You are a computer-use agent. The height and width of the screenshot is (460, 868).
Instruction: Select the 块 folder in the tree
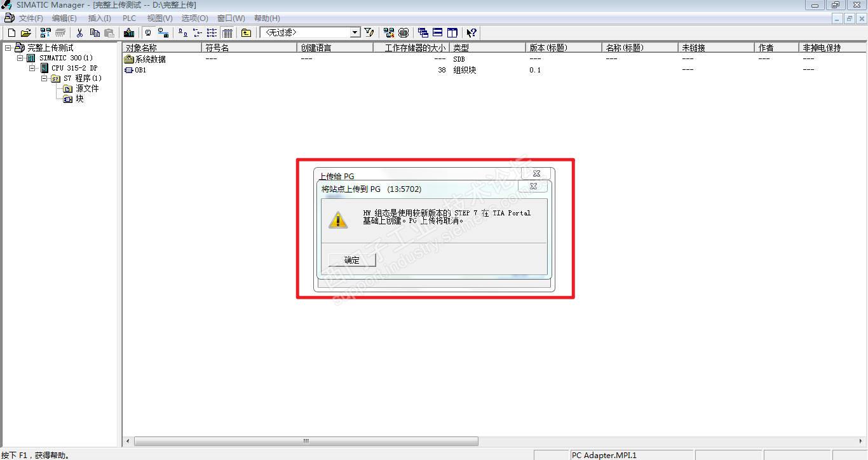[x=79, y=98]
